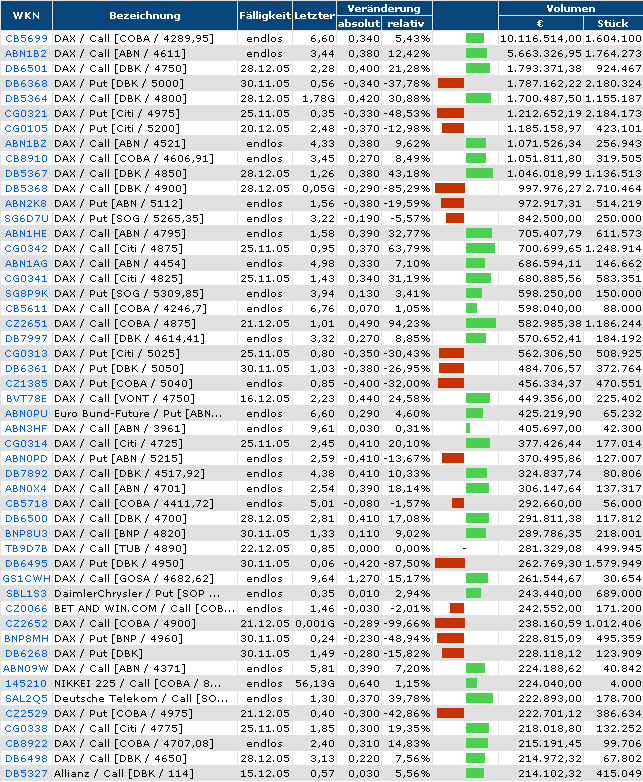Open WKN link CG0321
Viewport: 643px width, 782px height.
[x=26, y=113]
